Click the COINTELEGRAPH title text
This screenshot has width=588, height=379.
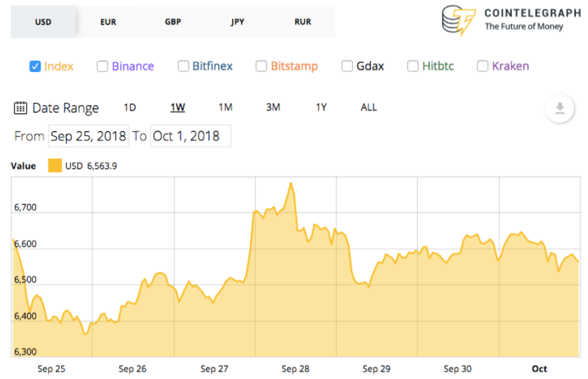coord(532,13)
